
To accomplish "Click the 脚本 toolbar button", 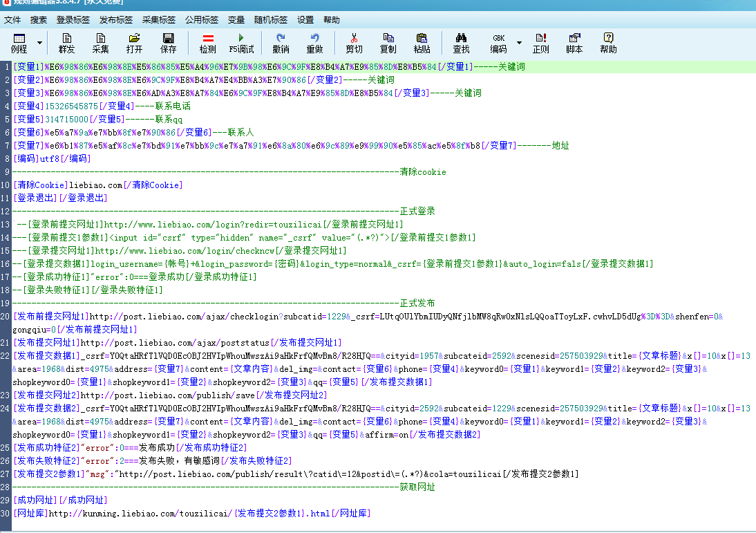I will tap(574, 43).
